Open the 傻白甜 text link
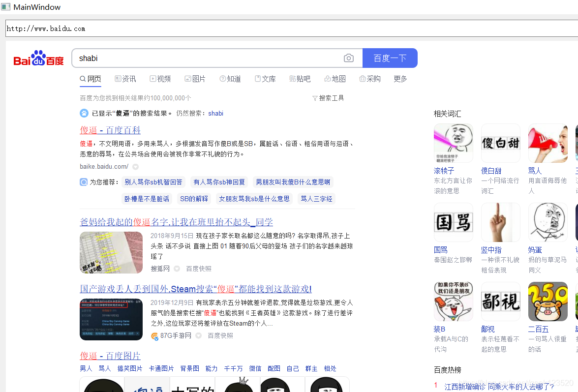Viewport: 578px width, 392px height. [491, 171]
